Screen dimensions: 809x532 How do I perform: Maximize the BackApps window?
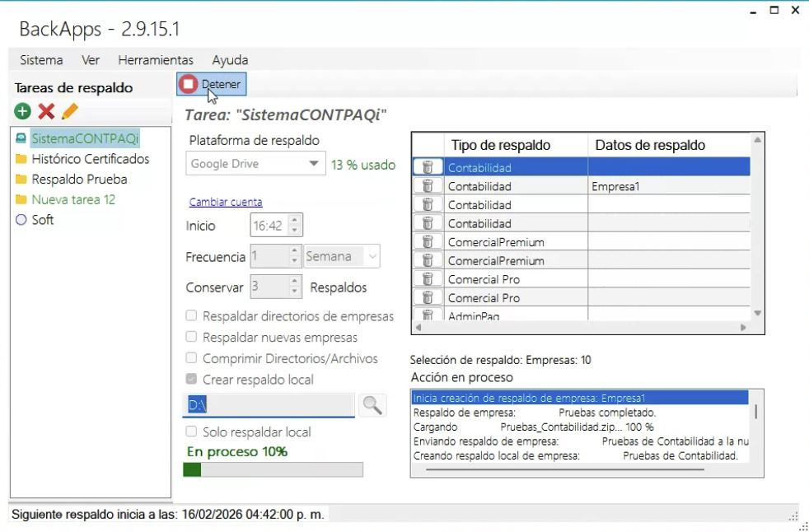(774, 10)
